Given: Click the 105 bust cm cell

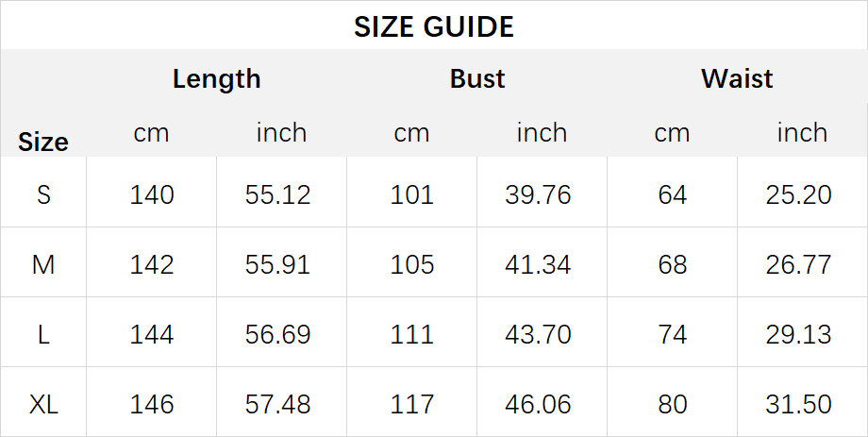Looking at the screenshot, I should click(x=412, y=264).
